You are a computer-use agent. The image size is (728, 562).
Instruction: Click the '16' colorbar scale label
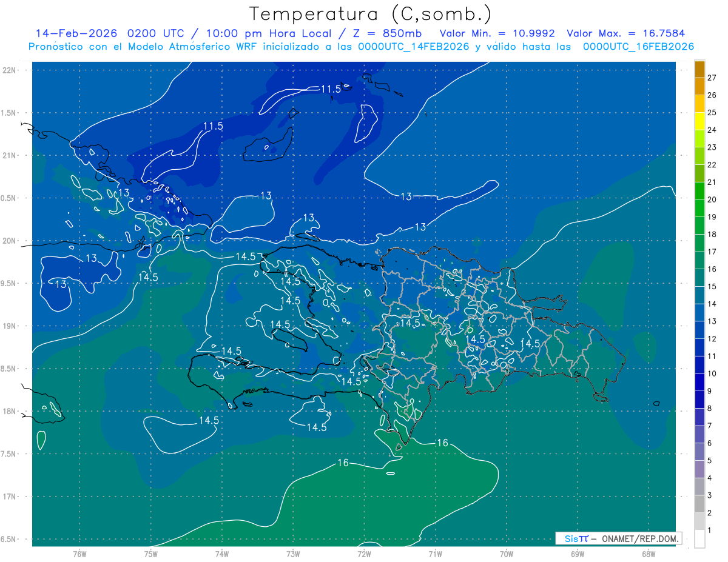[712, 269]
